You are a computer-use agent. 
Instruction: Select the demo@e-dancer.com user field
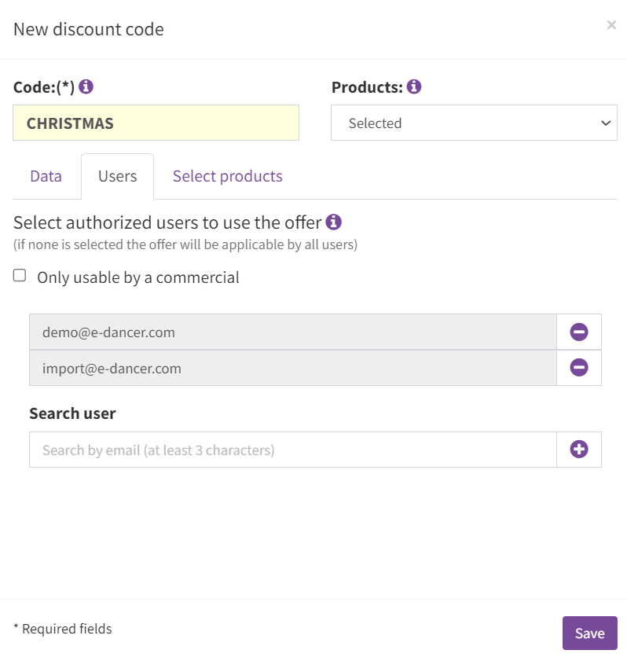coord(293,332)
